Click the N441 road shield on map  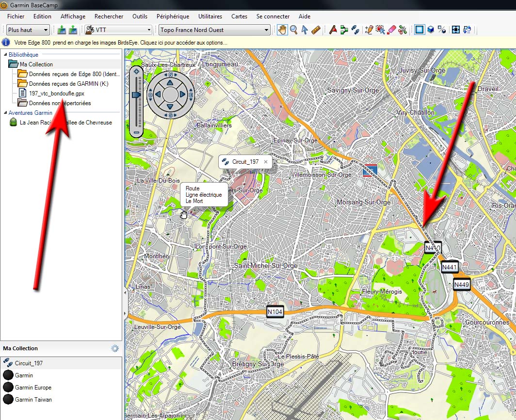pyautogui.click(x=450, y=267)
